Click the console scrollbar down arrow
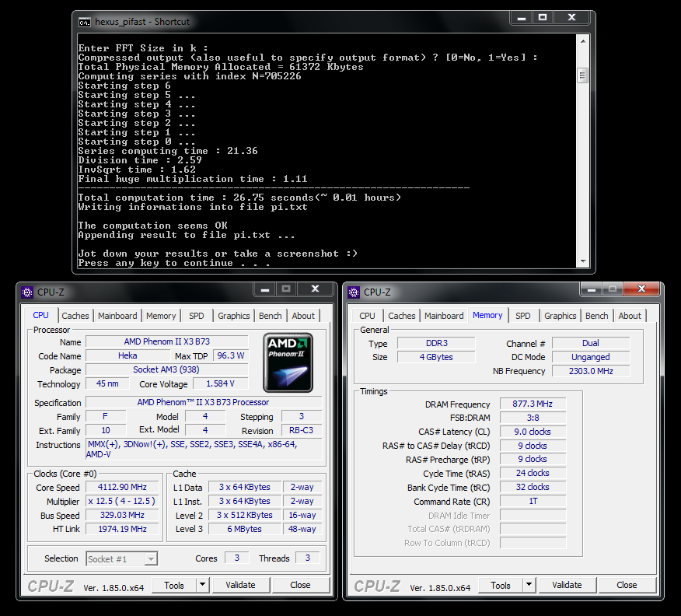Viewport: 681px width, 616px height. [583, 261]
